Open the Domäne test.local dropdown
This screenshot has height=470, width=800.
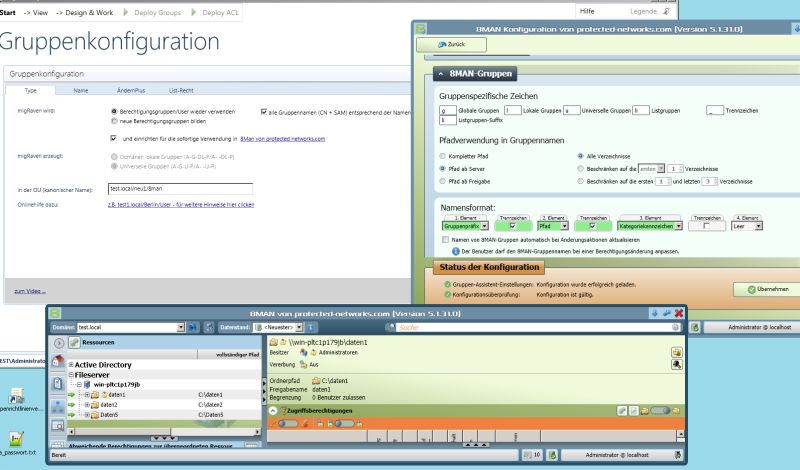[x=181, y=327]
